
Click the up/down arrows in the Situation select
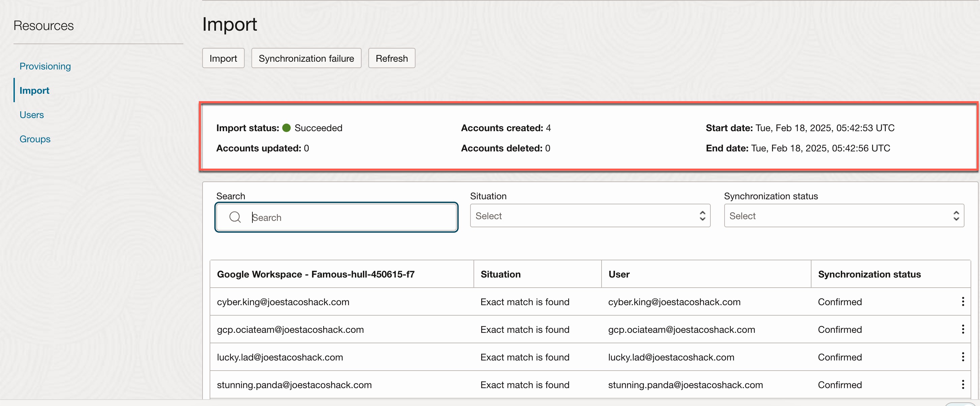coord(702,216)
